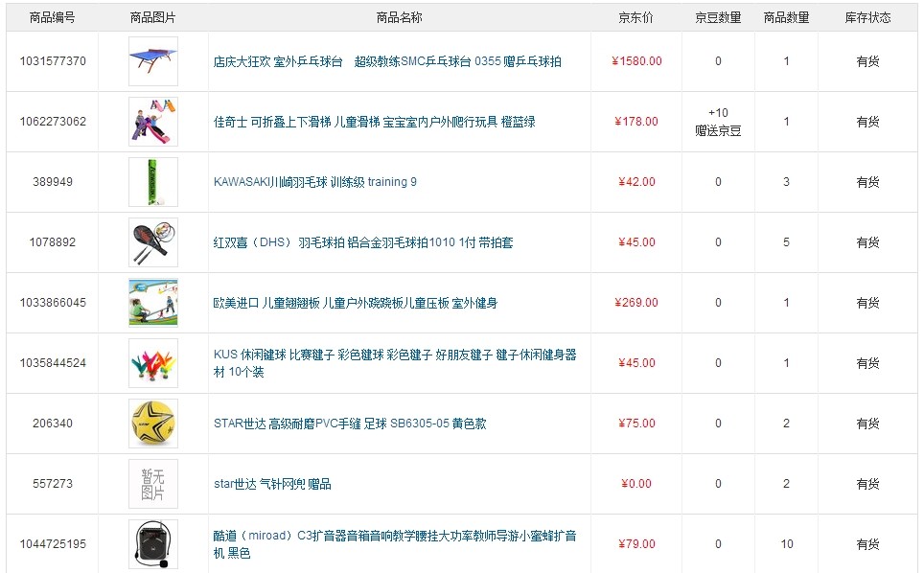The width and height of the screenshot is (924, 573).
Task: Click the 商品名称 column header
Action: [x=399, y=17]
